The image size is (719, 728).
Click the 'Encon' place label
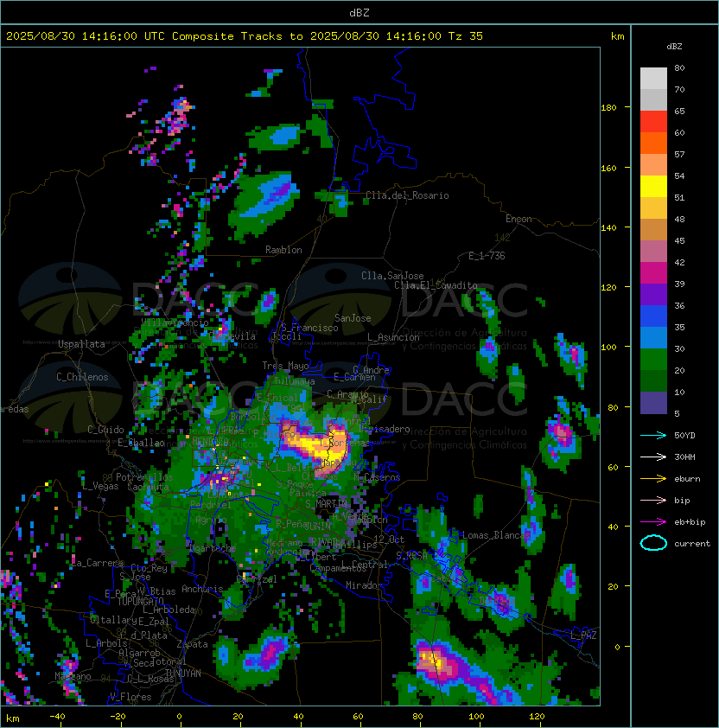(519, 219)
